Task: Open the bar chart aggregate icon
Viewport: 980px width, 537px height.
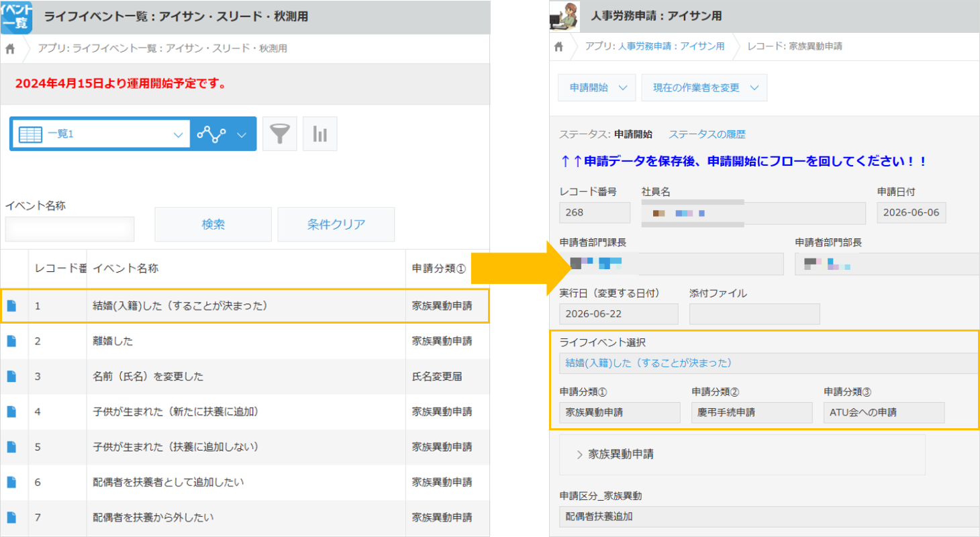Action: coord(320,134)
